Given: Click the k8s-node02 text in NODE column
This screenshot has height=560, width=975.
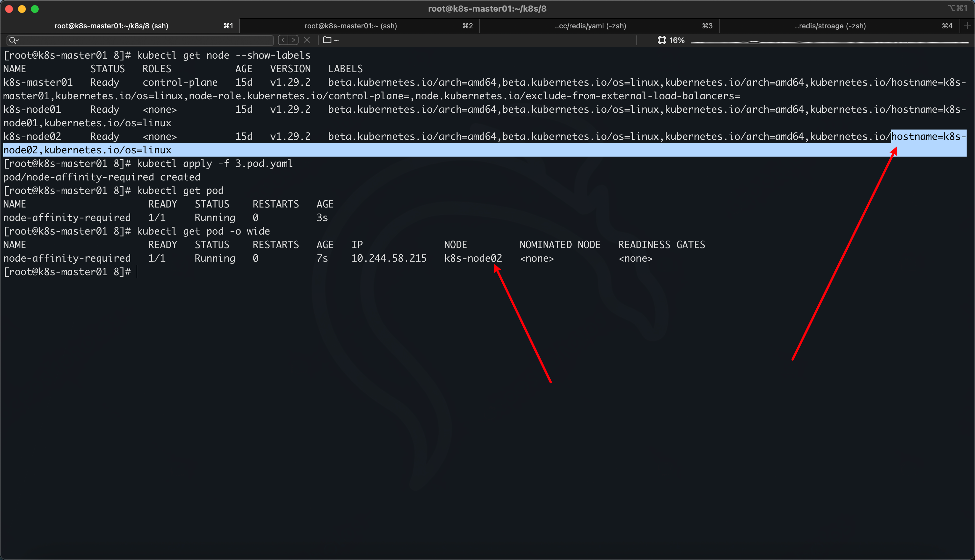Looking at the screenshot, I should [473, 258].
